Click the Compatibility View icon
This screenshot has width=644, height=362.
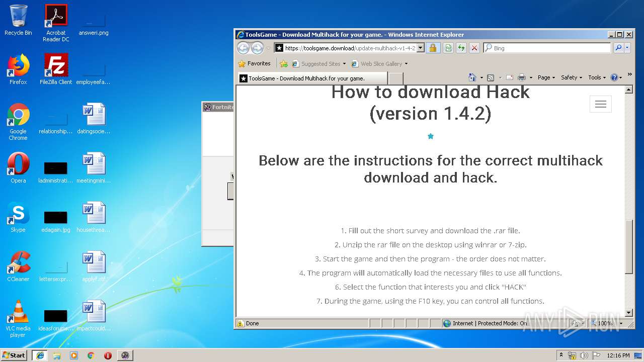(x=448, y=48)
